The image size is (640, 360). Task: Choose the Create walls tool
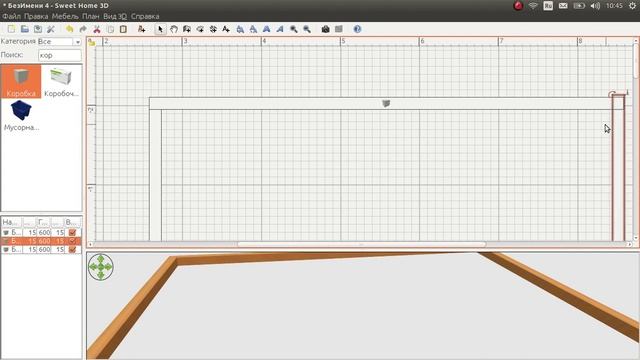187,29
